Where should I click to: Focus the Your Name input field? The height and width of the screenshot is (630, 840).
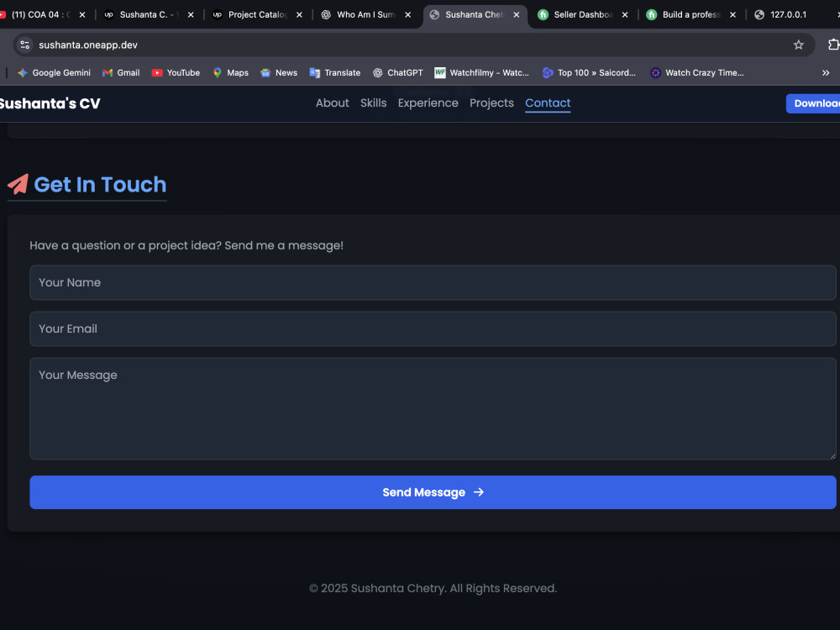coord(433,282)
